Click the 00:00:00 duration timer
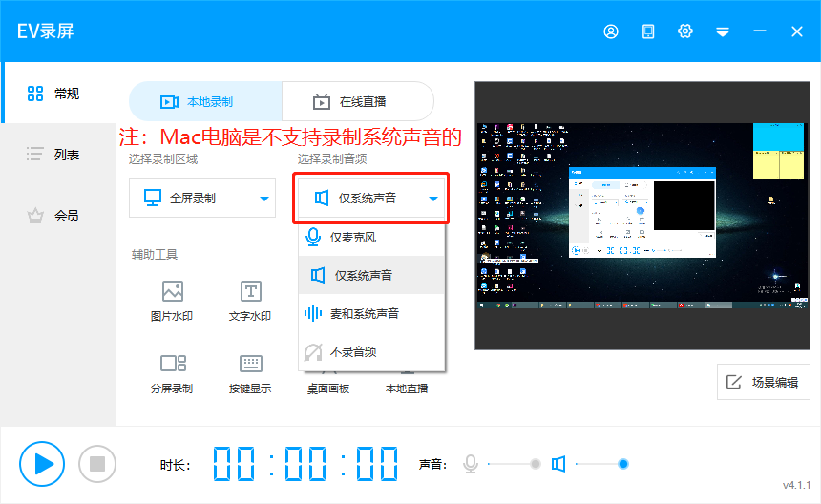Viewport: 821px width, 504px height. tap(305, 464)
